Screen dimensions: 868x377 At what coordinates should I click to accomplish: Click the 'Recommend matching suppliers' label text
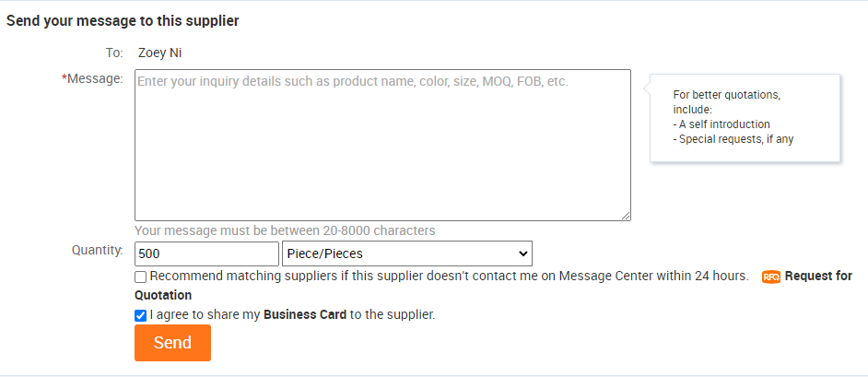449,276
